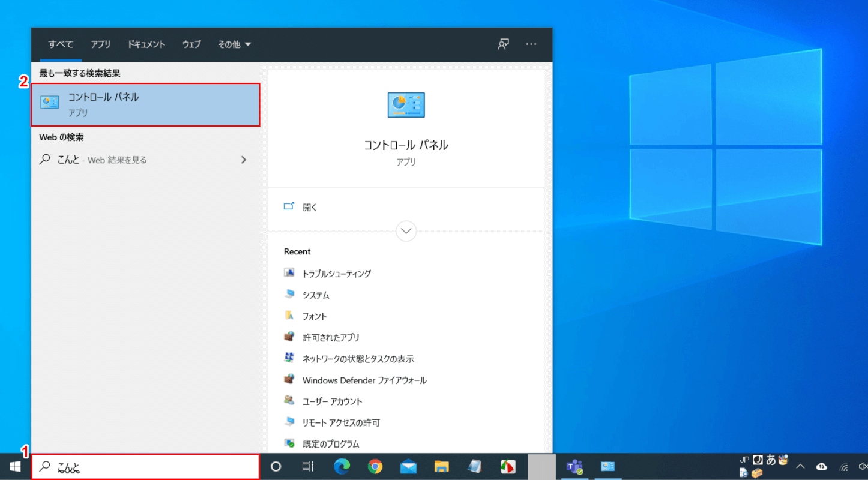
Task: Open the コントロール パネル best match result
Action: pyautogui.click(x=146, y=104)
